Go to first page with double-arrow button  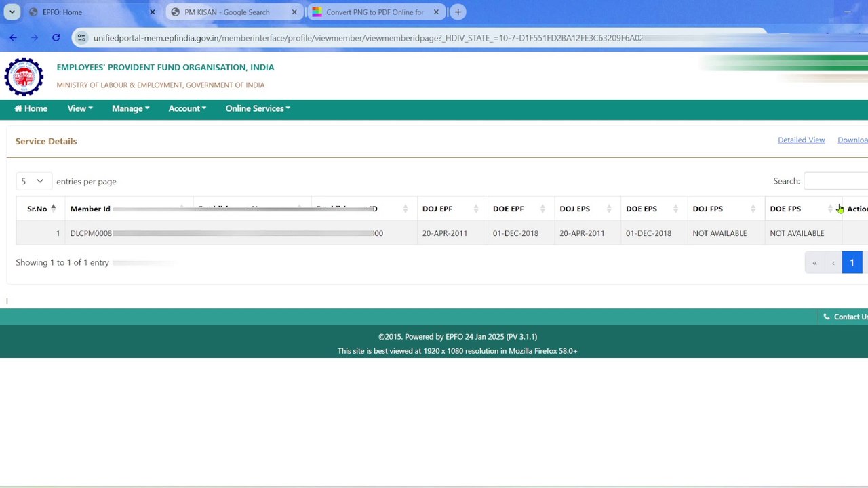(x=814, y=263)
